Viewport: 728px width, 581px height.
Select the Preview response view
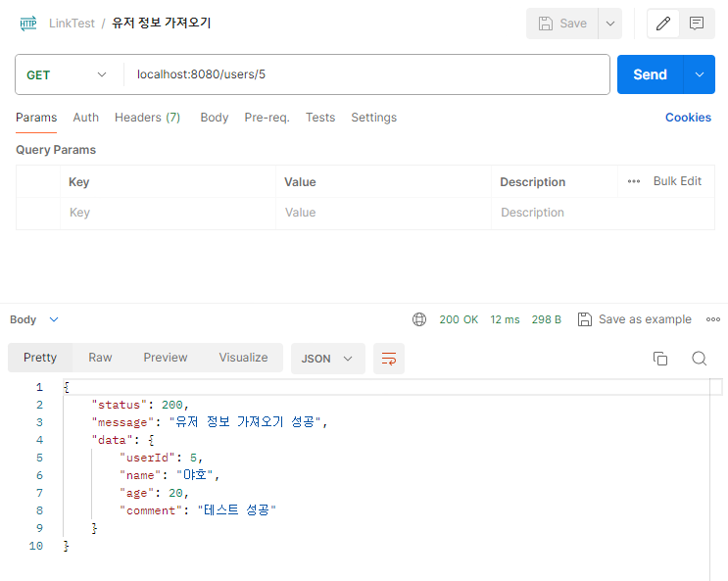(x=166, y=358)
